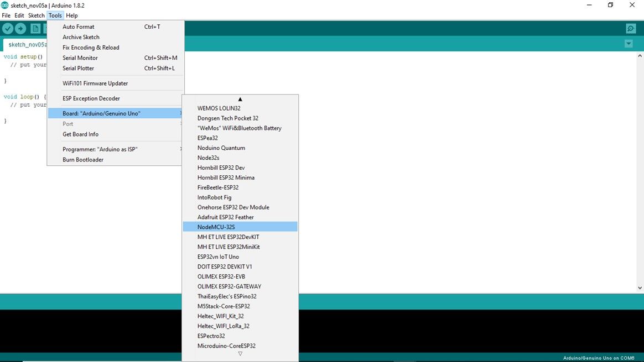Choose Node32s board
644x362 pixels.
tap(240, 158)
